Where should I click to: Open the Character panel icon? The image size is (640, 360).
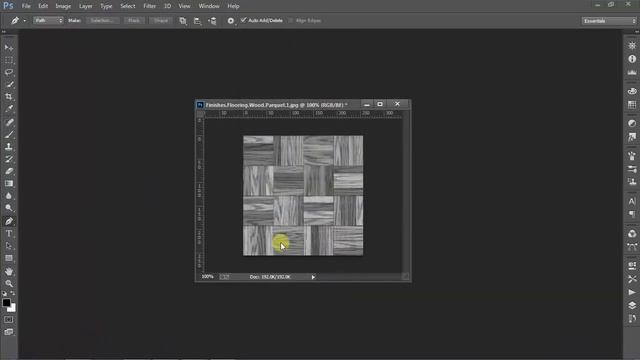click(632, 201)
